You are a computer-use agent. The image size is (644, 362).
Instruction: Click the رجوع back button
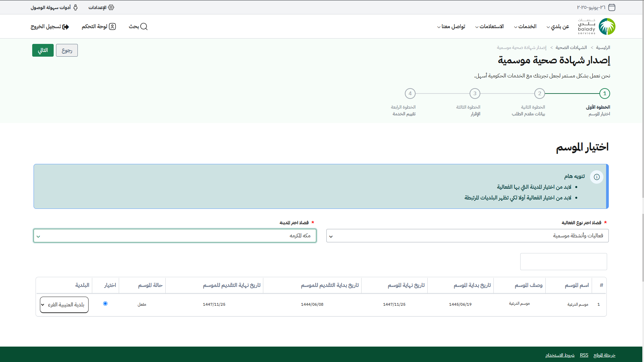click(x=67, y=50)
